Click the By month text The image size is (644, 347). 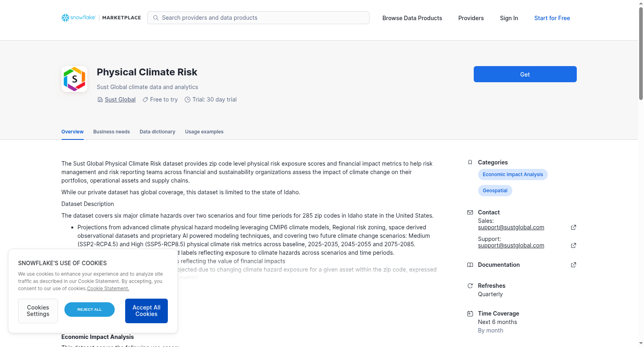(491, 330)
